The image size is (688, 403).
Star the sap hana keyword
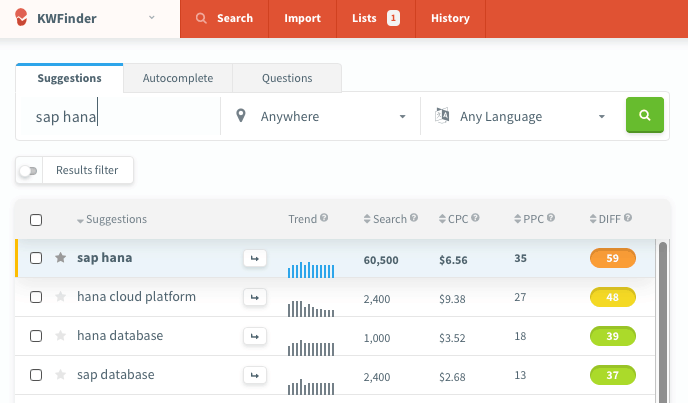click(61, 257)
